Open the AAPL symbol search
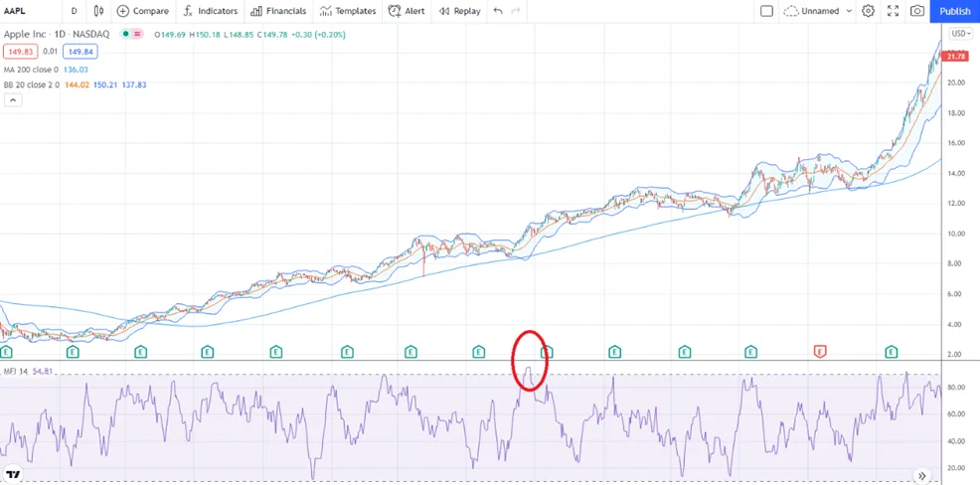This screenshot has height=485, width=980. point(16,11)
